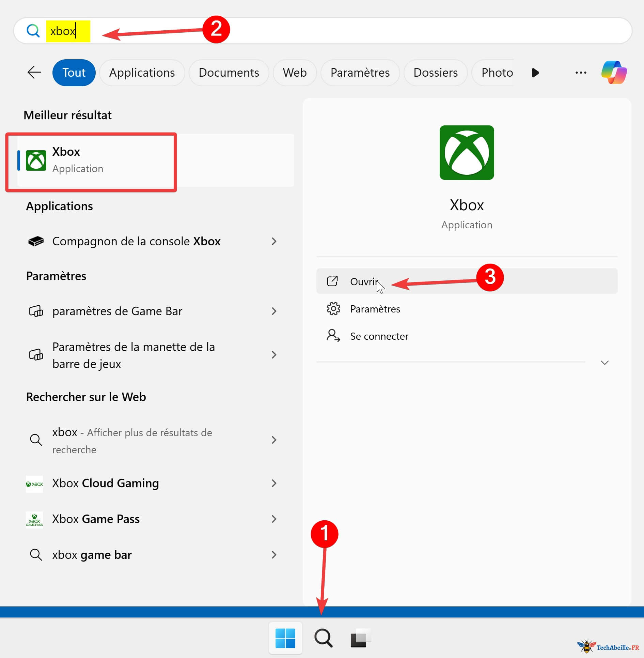Click the Xbox title text in preview pane
The height and width of the screenshot is (658, 644).
coord(467,205)
